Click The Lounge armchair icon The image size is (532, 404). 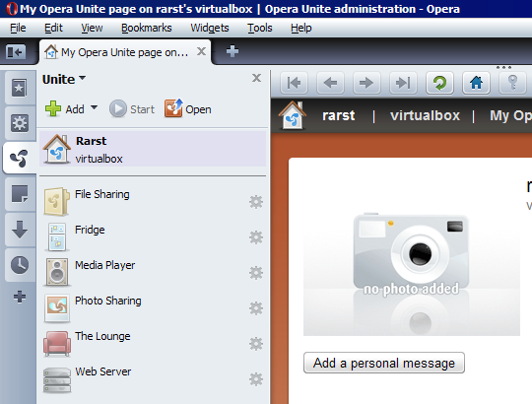coord(57,343)
